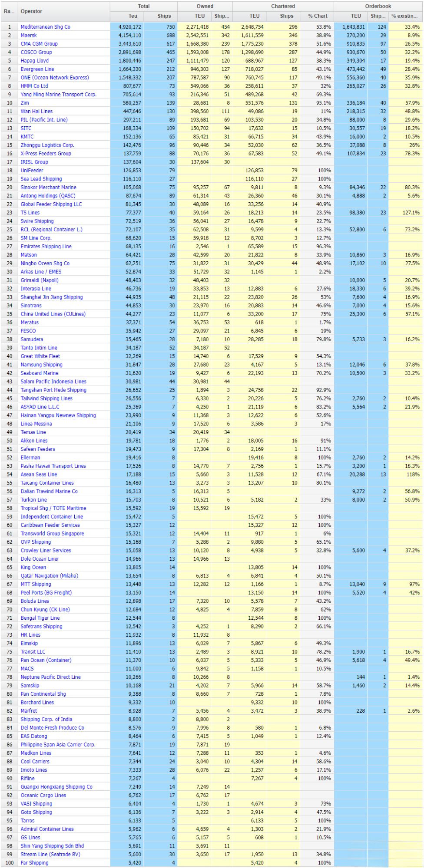
Task: Open Wan Hai Lines operator link
Action: 36,112
